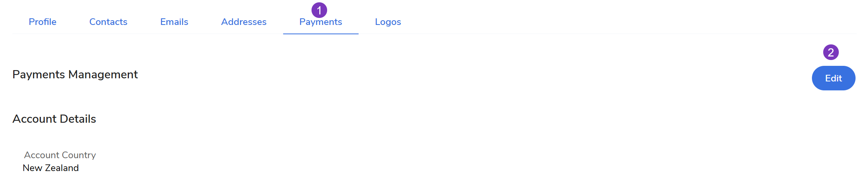Open the Logos tab

(388, 22)
